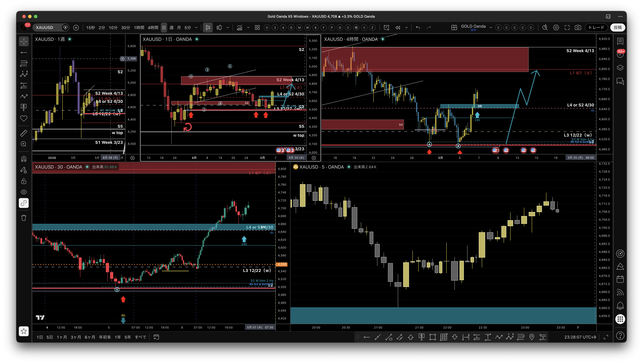
Task: Open the Fibonacci lines tool in left sidebar
Action: [24, 64]
